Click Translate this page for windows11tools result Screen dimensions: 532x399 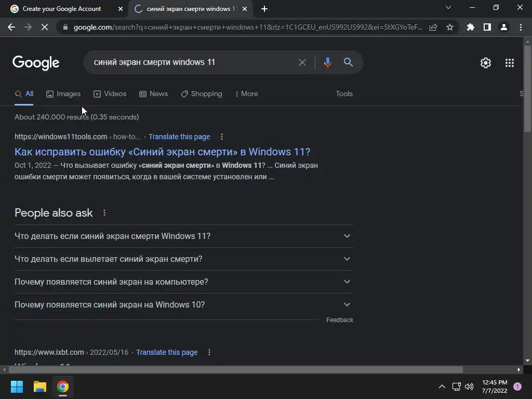tap(179, 137)
